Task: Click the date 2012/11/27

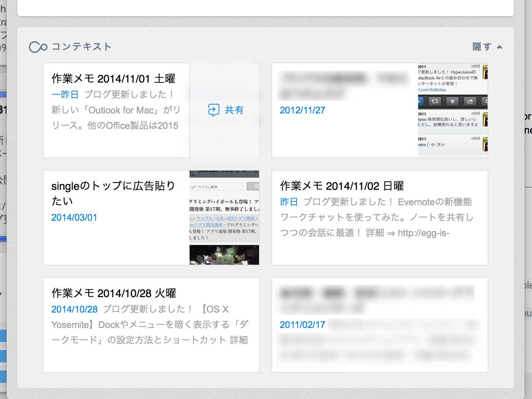Action: click(x=303, y=110)
